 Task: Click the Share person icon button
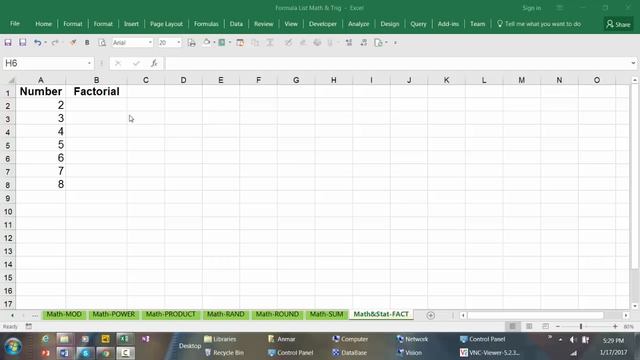618,24
